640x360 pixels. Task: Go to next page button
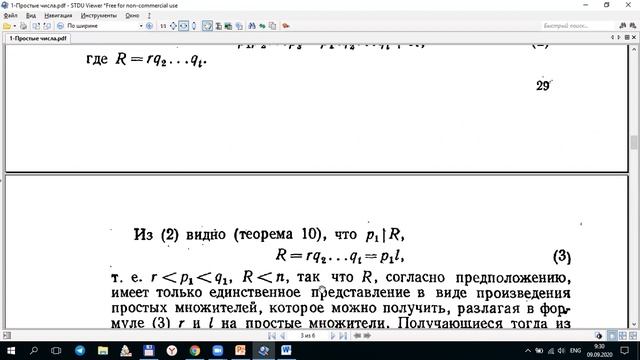333,336
